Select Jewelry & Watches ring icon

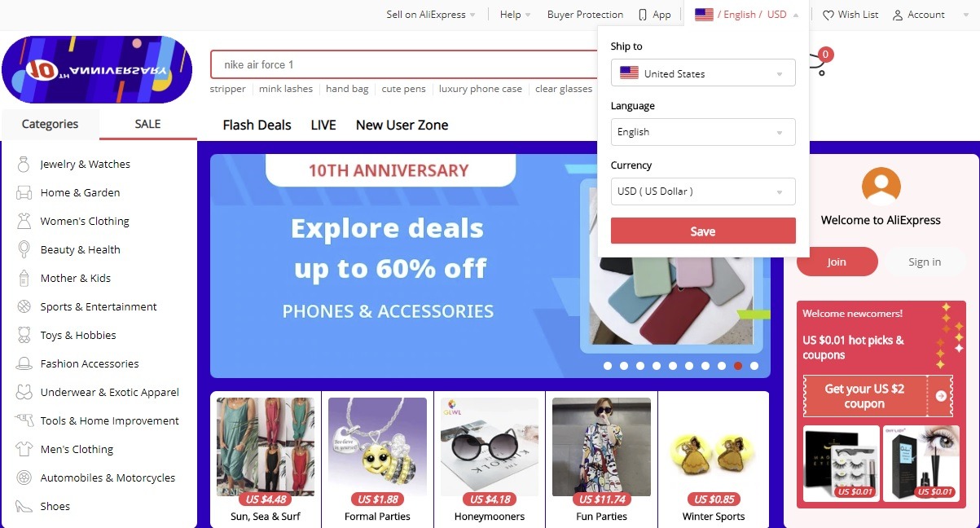(x=24, y=164)
